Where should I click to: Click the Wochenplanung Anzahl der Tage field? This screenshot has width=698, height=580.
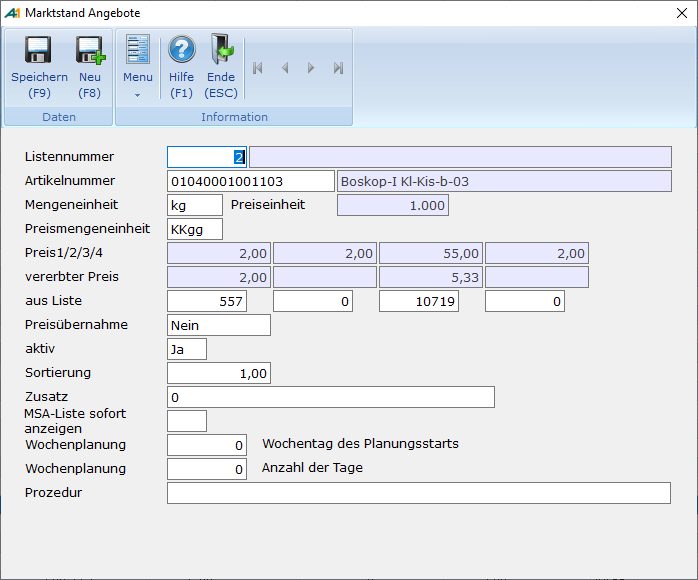(207, 470)
